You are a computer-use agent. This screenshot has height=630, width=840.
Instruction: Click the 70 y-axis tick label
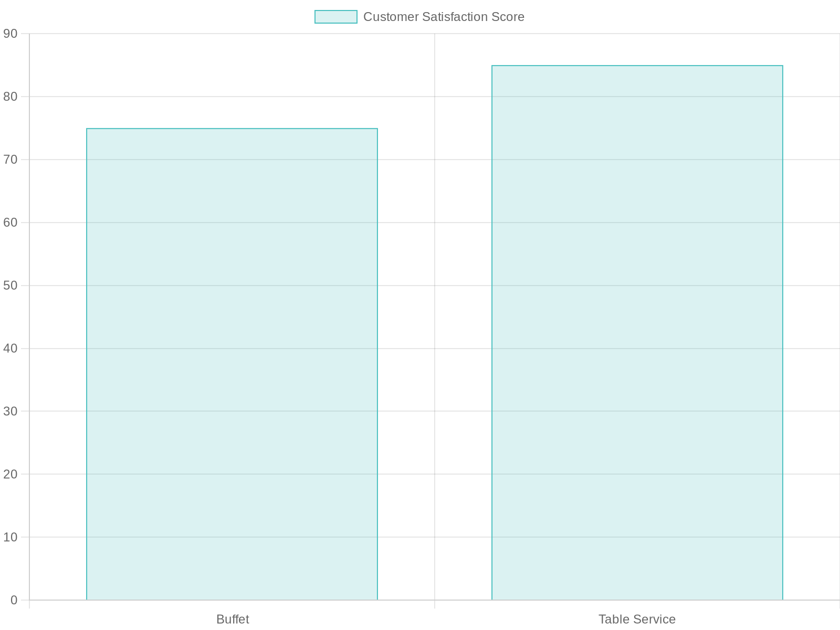(10, 160)
